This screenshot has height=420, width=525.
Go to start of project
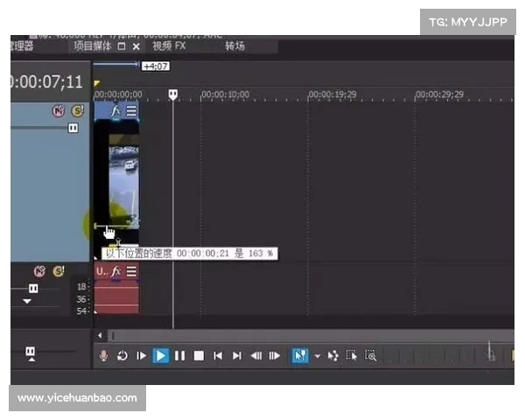pos(218,355)
